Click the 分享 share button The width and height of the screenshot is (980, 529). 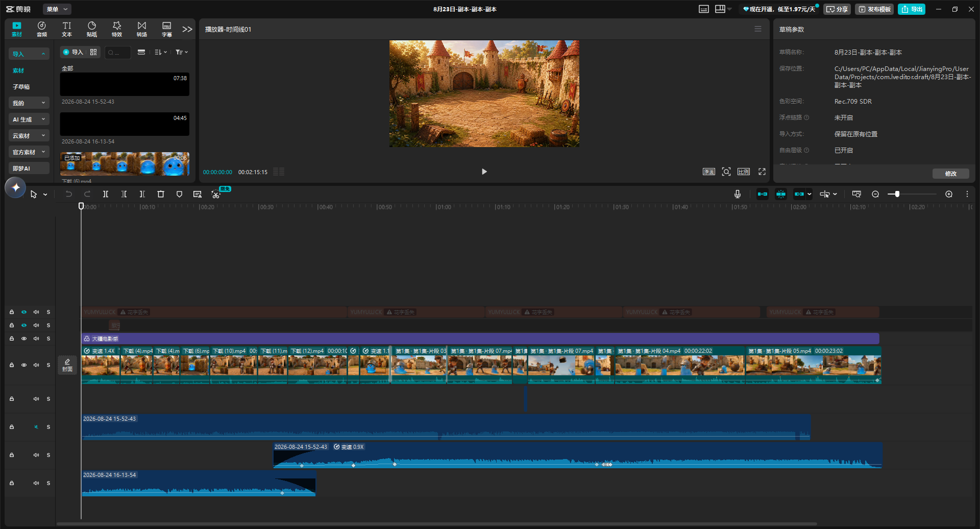tap(837, 9)
